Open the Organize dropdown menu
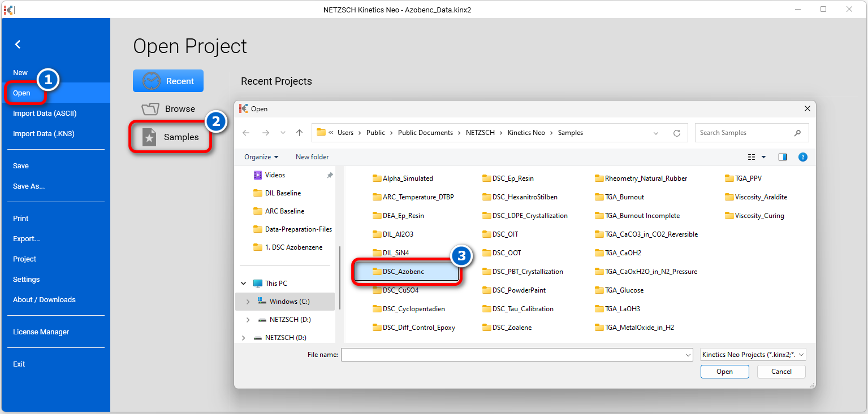Screen dimensions: 868x414 click(261, 157)
